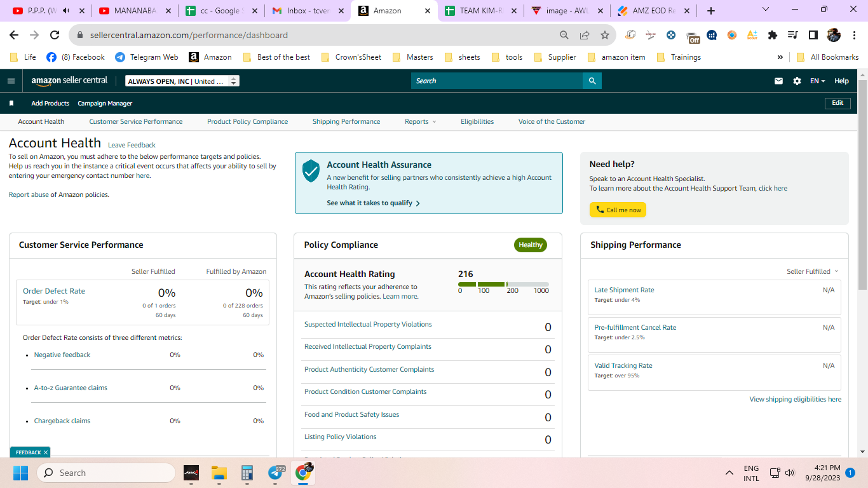Open Telegram from the taskbar

coord(276,473)
